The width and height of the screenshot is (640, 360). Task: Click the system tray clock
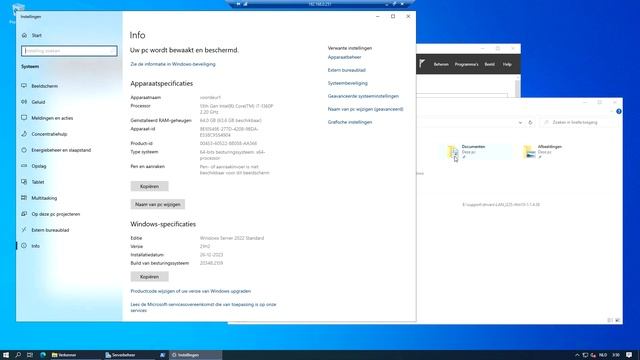point(616,355)
